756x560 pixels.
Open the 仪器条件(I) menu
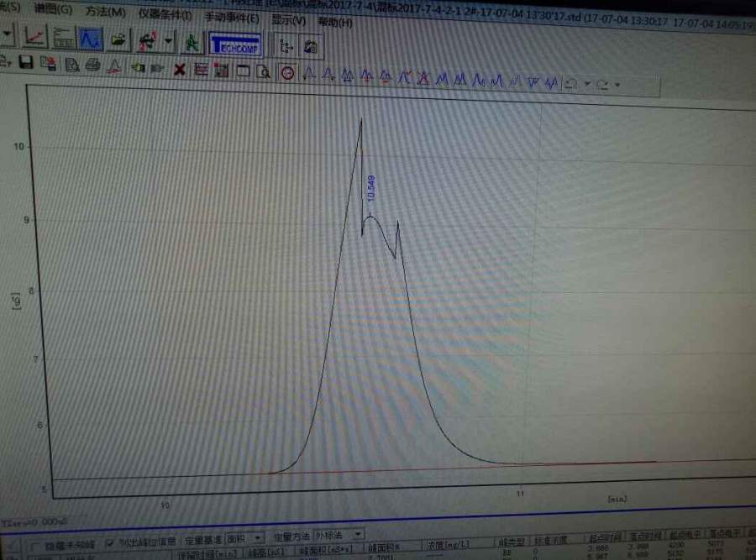coord(165,15)
